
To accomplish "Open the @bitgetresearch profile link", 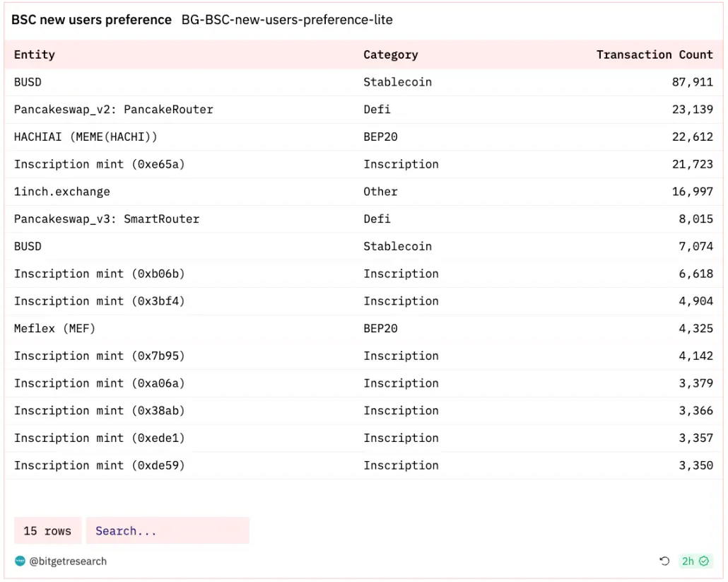I will pyautogui.click(x=68, y=561).
